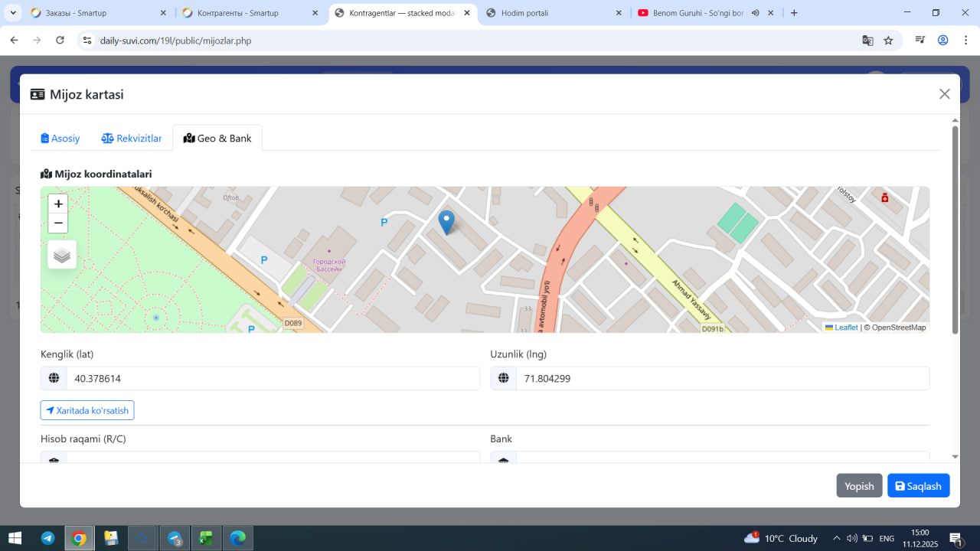Viewport: 980px width, 551px height.
Task: Save the card with Saqlash
Action: (x=918, y=486)
